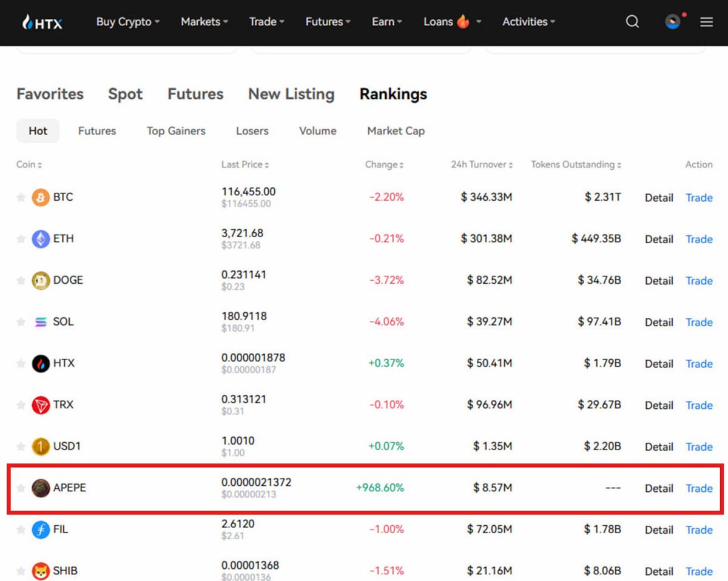Viewport: 728px width, 581px height.
Task: Favorite USD1 with its star
Action: coord(21,446)
